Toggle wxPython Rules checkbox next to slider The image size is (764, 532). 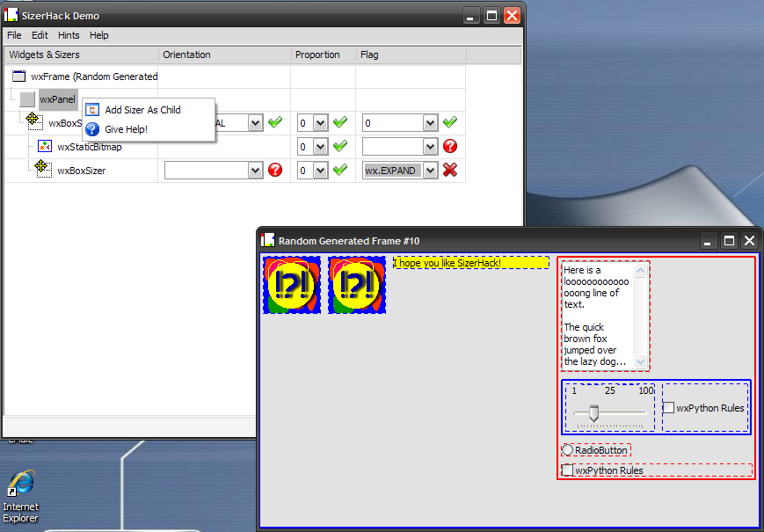(x=668, y=408)
